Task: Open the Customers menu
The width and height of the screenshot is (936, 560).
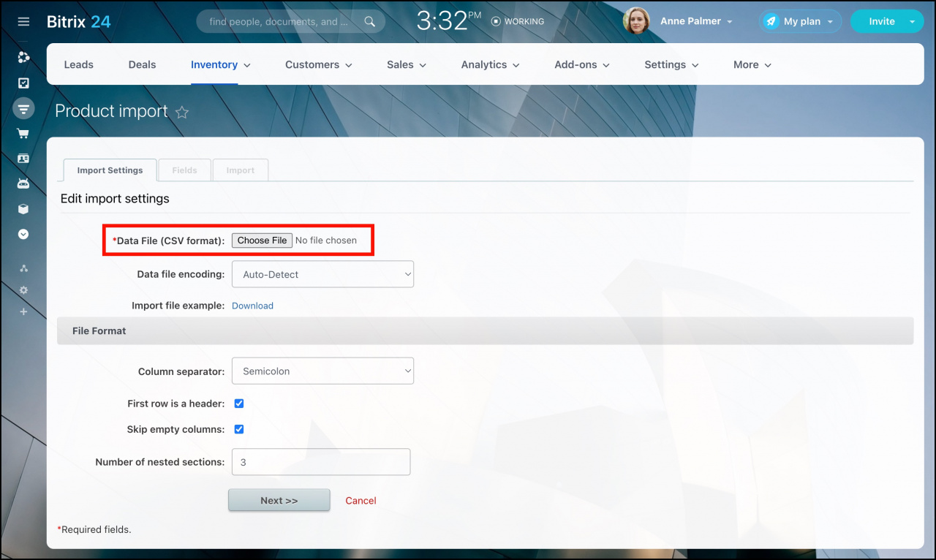Action: 319,65
